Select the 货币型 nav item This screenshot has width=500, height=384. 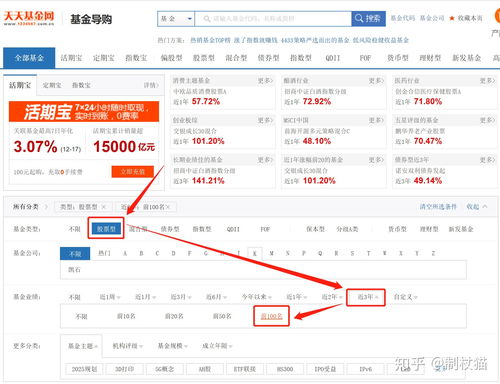pos(398,58)
